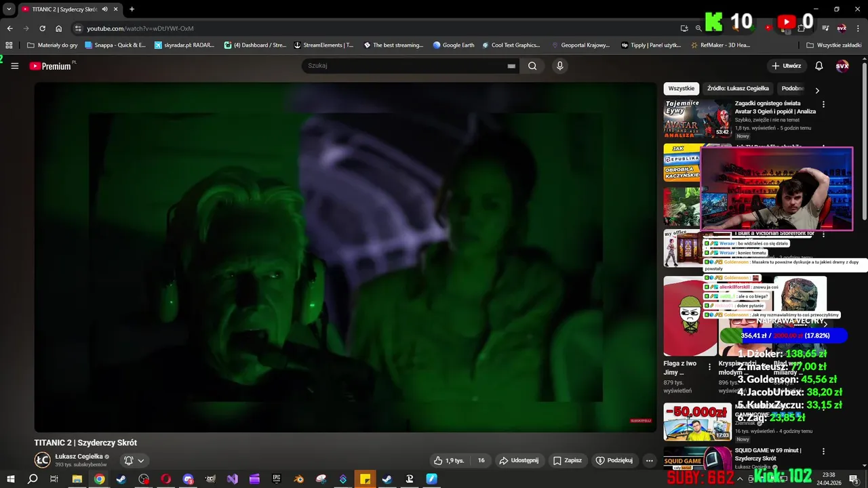Click the youtube.com address bar URL
Image resolution: width=868 pixels, height=488 pixels.
[140, 28]
